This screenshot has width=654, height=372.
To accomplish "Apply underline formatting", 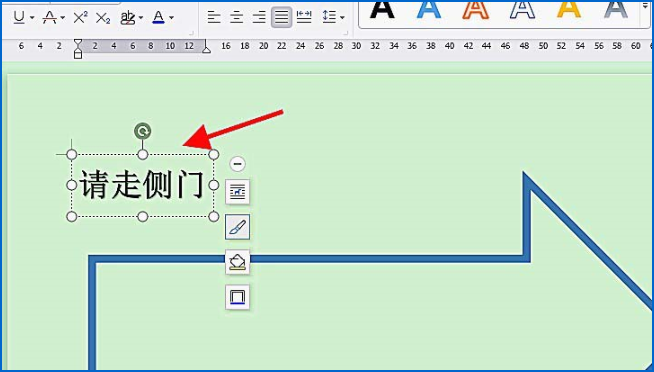I will (x=19, y=18).
